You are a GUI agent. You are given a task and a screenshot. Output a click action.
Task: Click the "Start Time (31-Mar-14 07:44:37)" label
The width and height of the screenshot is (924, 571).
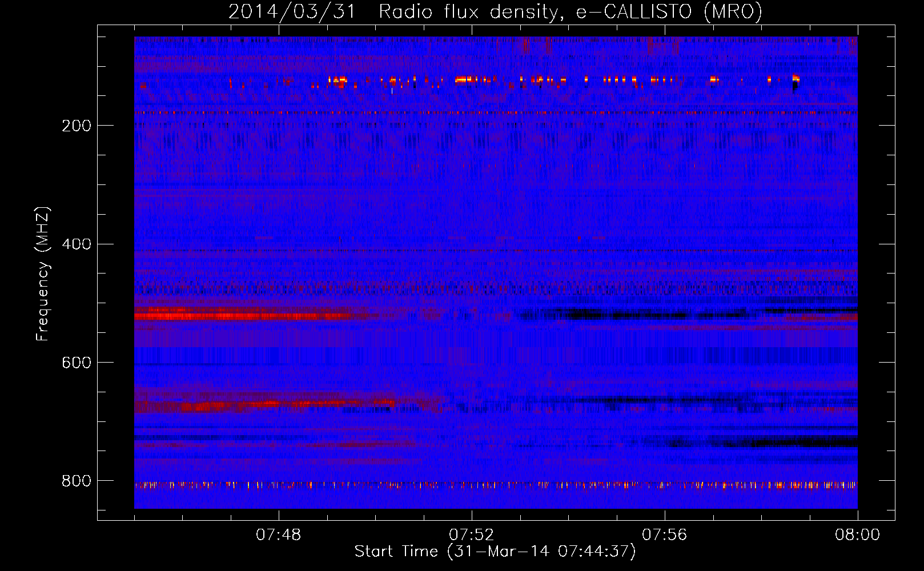click(495, 552)
